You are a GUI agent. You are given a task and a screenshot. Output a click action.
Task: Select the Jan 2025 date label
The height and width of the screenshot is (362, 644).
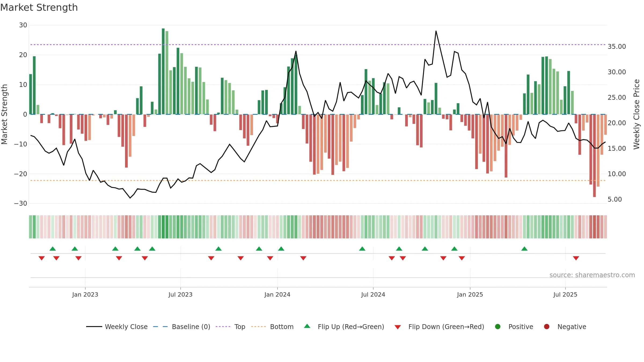(x=470, y=294)
